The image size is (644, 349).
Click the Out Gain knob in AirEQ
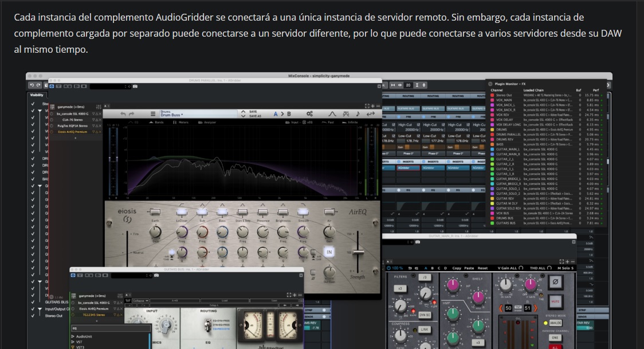[329, 272]
